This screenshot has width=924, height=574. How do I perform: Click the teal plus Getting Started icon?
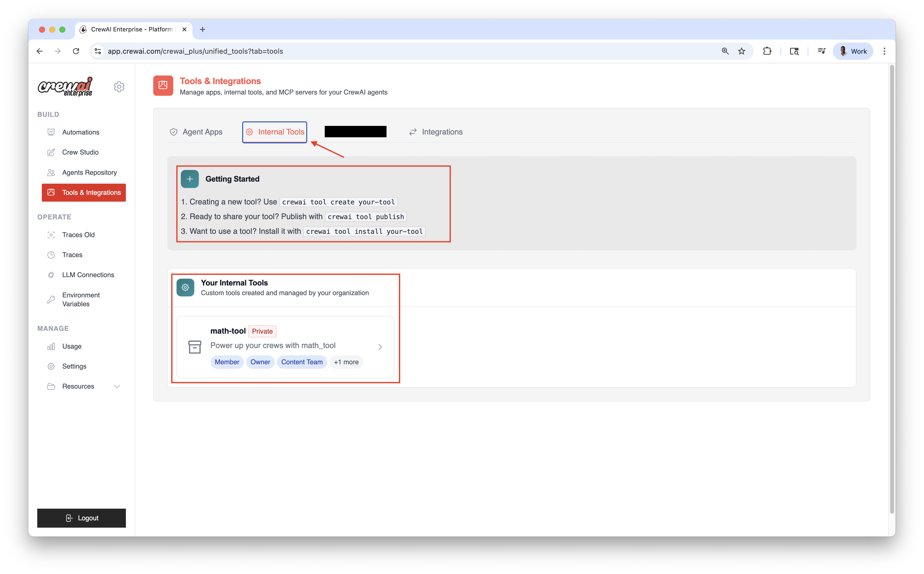coord(190,179)
